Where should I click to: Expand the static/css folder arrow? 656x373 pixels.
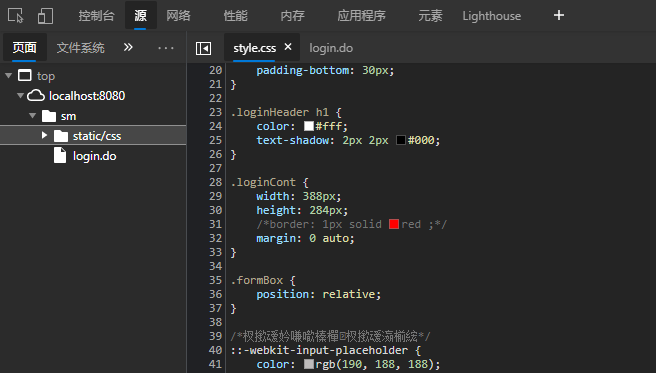[x=44, y=135]
